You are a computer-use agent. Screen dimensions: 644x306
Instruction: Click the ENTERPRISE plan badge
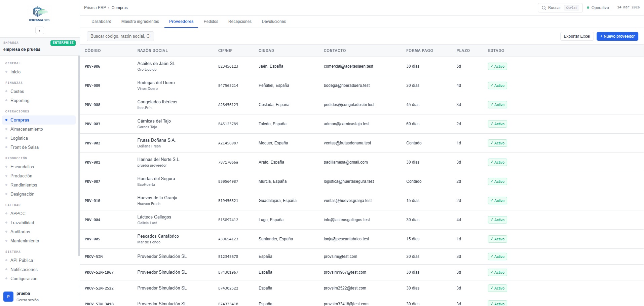click(63, 43)
